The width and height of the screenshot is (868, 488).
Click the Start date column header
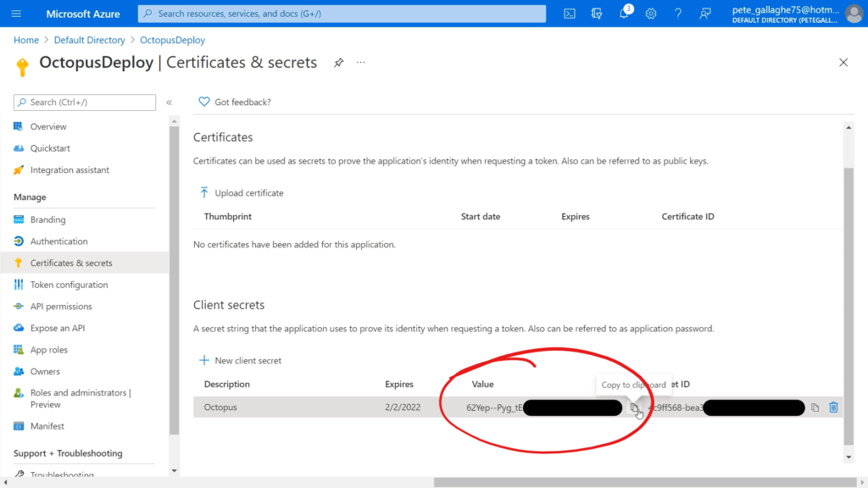pyautogui.click(x=481, y=216)
